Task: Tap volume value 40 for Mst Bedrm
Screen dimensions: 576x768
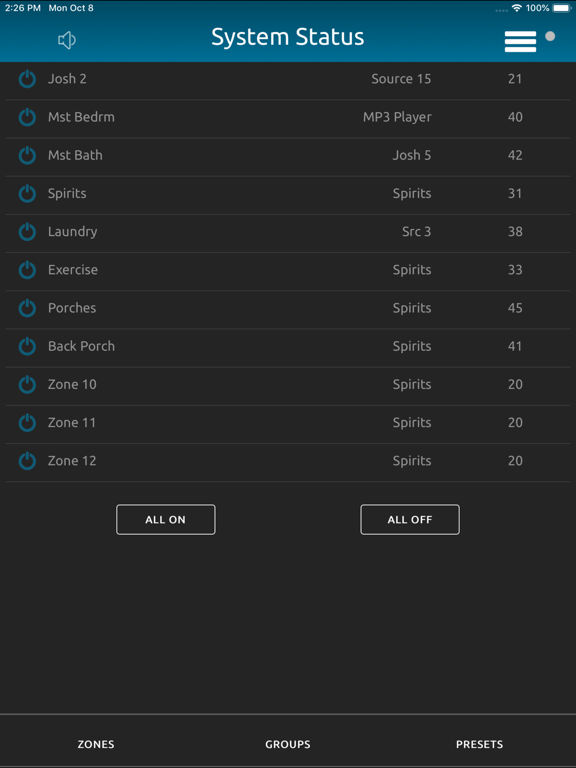Action: pyautogui.click(x=515, y=117)
